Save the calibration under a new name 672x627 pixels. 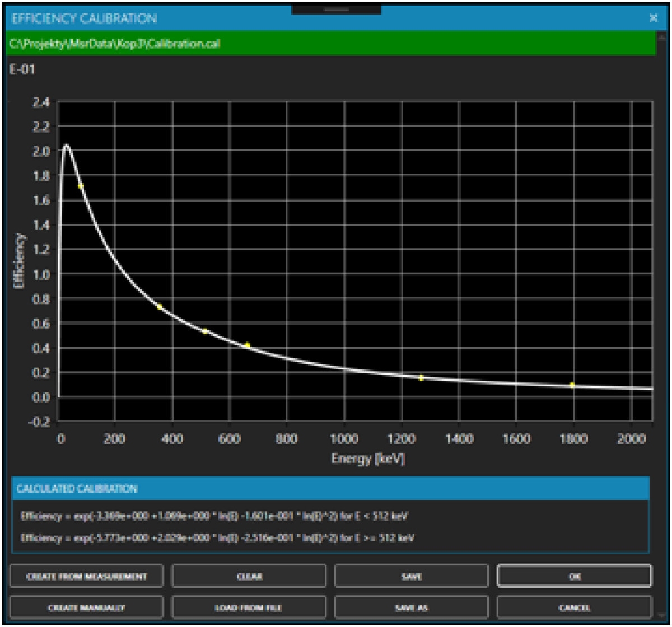tap(413, 607)
